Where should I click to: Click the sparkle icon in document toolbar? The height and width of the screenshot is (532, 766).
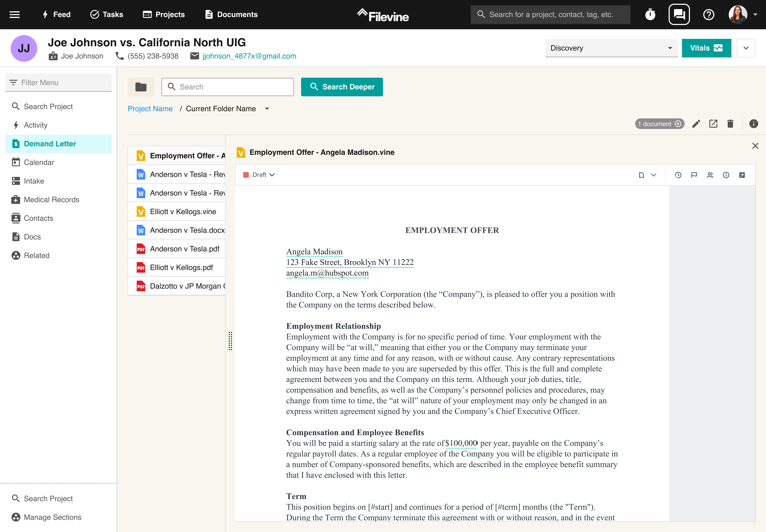coord(742,175)
